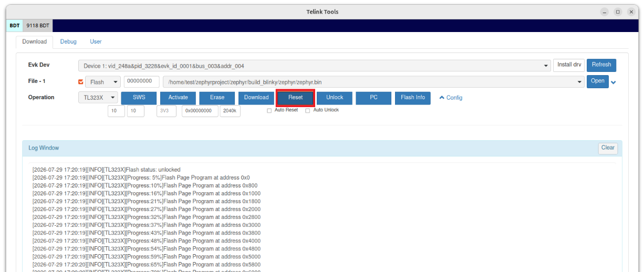Show Flash Info

413,98
